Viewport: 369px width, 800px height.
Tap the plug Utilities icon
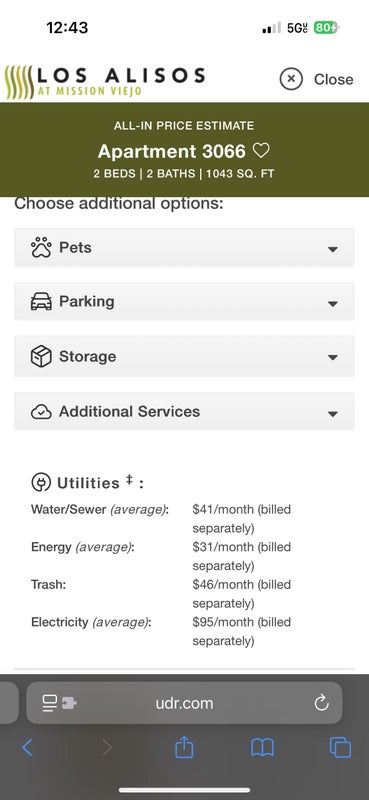[41, 482]
